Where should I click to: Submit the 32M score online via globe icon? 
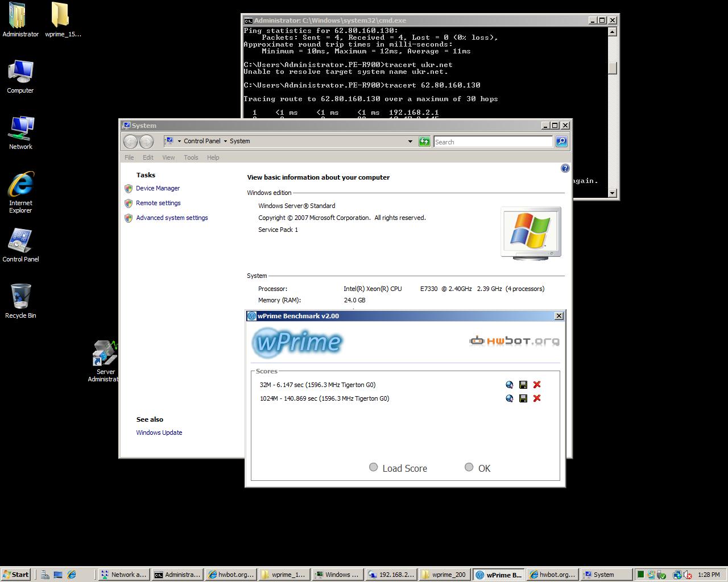509,385
